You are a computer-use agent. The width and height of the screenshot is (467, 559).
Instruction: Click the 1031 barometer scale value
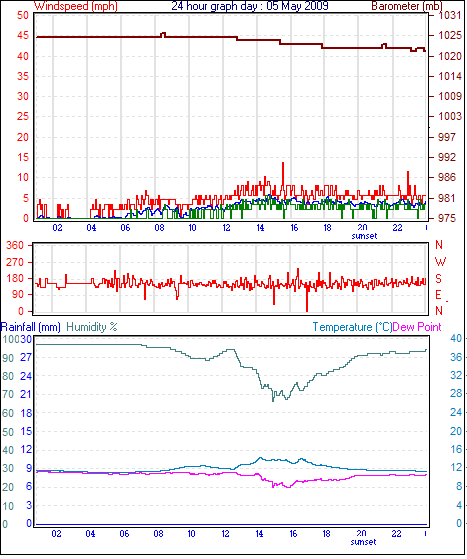click(x=450, y=15)
